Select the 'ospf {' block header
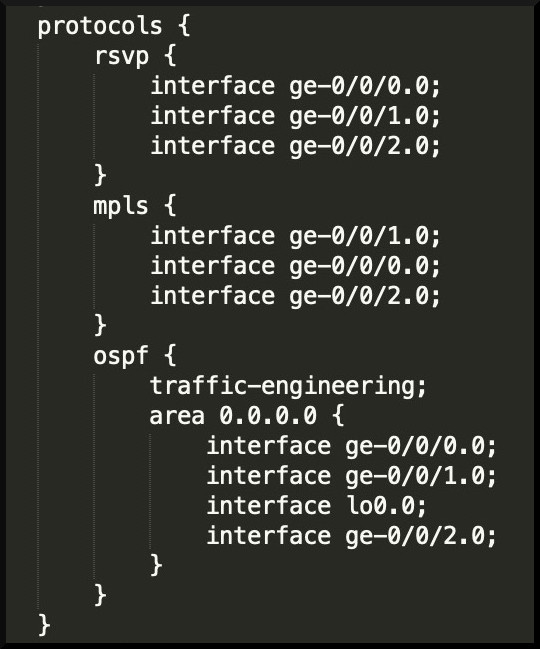Image resolution: width=540 pixels, height=649 pixels. 135,356
